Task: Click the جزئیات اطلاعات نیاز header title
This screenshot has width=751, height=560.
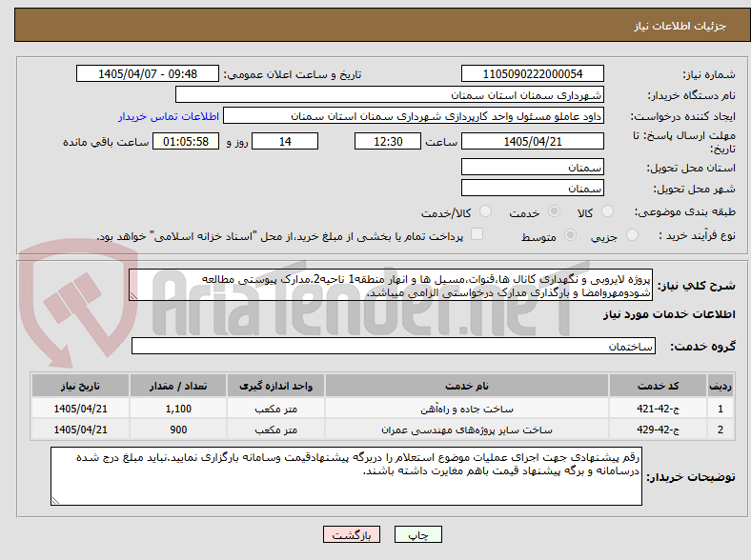Action: pyautogui.click(x=680, y=26)
